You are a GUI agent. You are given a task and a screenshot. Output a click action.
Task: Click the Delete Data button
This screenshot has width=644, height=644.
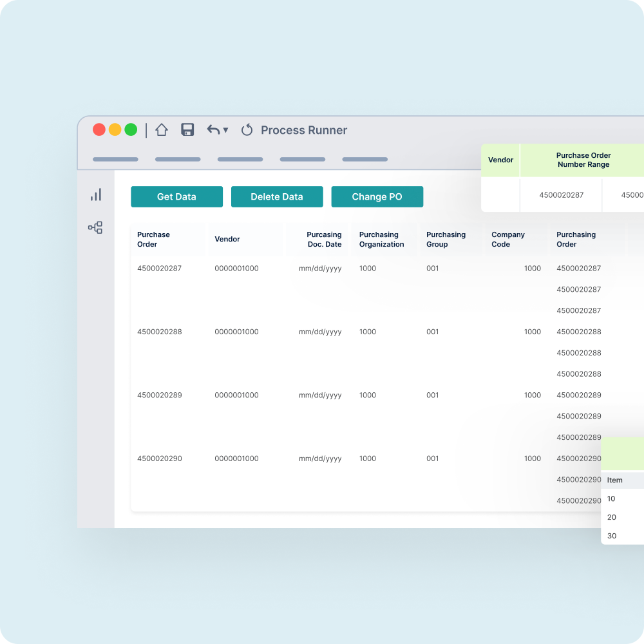tap(277, 196)
